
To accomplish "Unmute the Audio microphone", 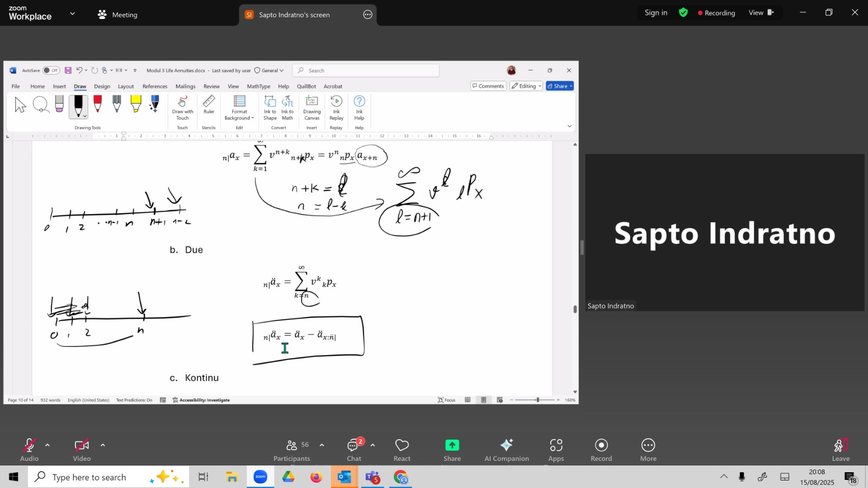I will point(29,450).
